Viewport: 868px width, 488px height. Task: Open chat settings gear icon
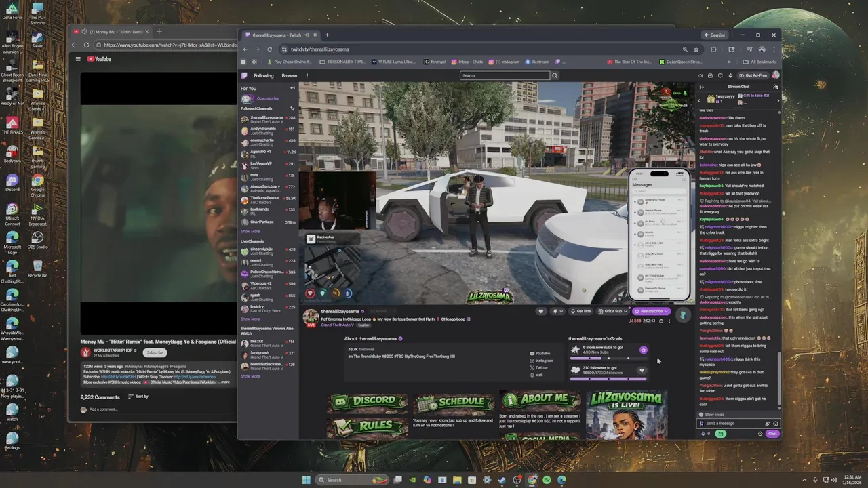(x=760, y=434)
